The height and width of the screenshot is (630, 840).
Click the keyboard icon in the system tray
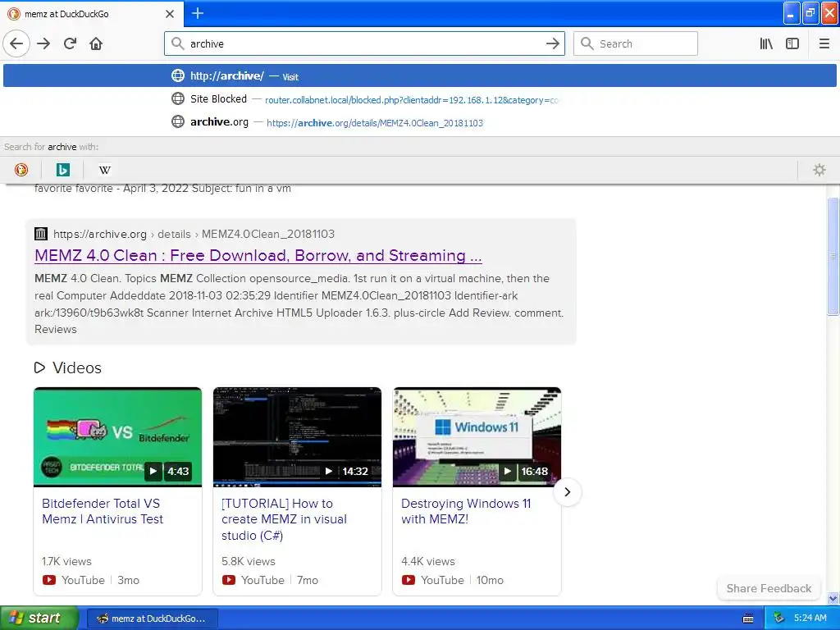[748, 619]
